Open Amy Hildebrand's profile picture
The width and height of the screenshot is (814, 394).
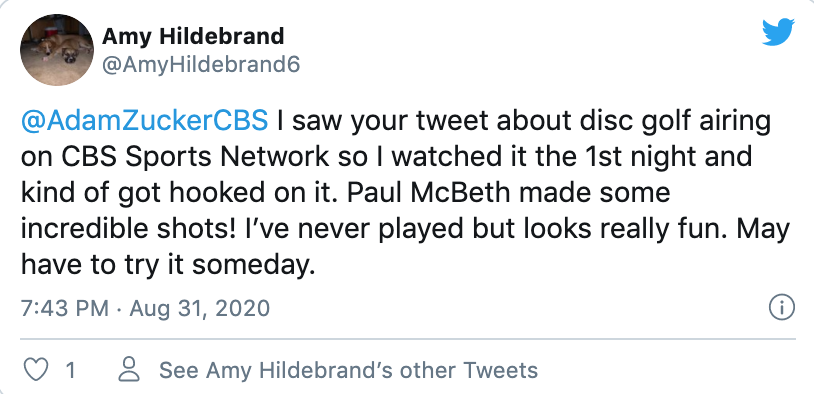coord(57,50)
